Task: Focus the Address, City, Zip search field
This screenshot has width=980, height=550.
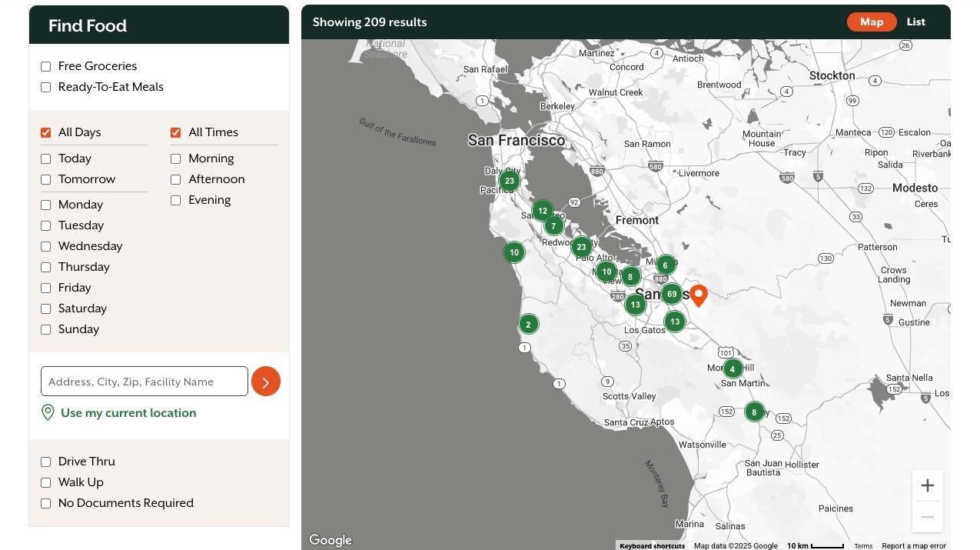Action: coord(145,382)
